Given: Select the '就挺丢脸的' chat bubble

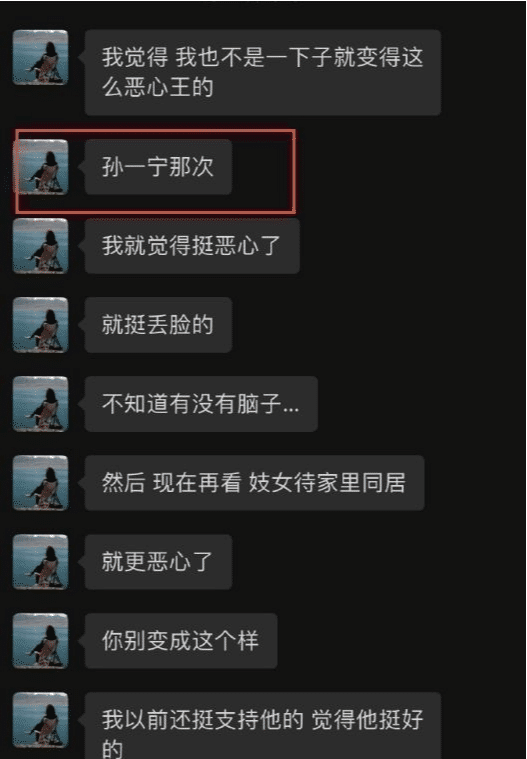Looking at the screenshot, I should (158, 325).
